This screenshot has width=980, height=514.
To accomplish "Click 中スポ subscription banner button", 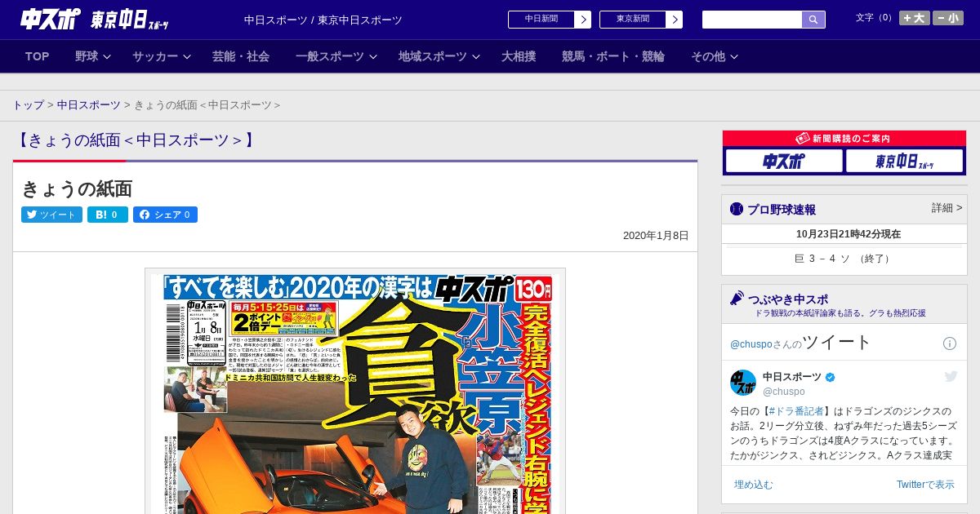I will click(783, 161).
